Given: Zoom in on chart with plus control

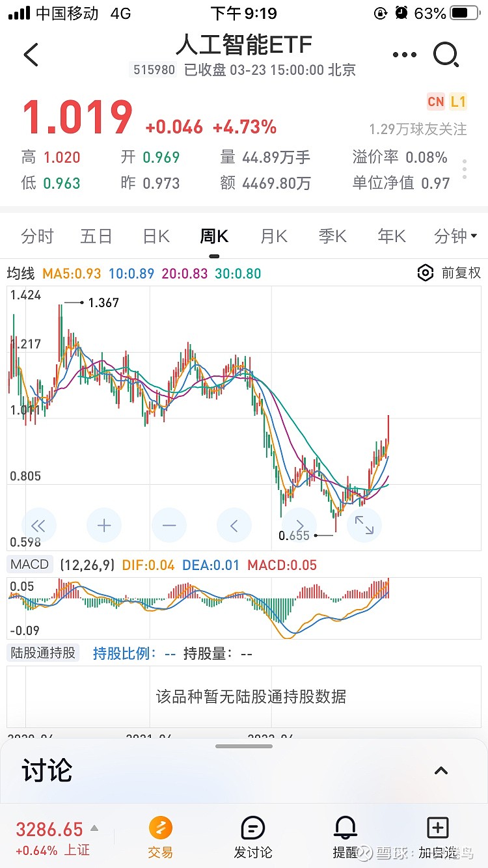Looking at the screenshot, I should 104,525.
